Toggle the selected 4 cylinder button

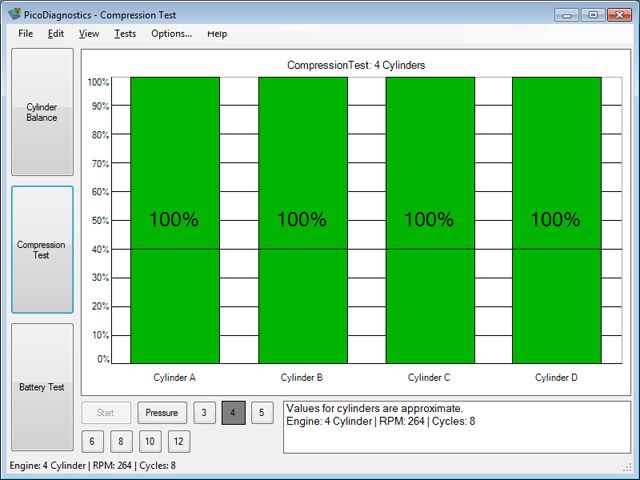pyautogui.click(x=233, y=412)
